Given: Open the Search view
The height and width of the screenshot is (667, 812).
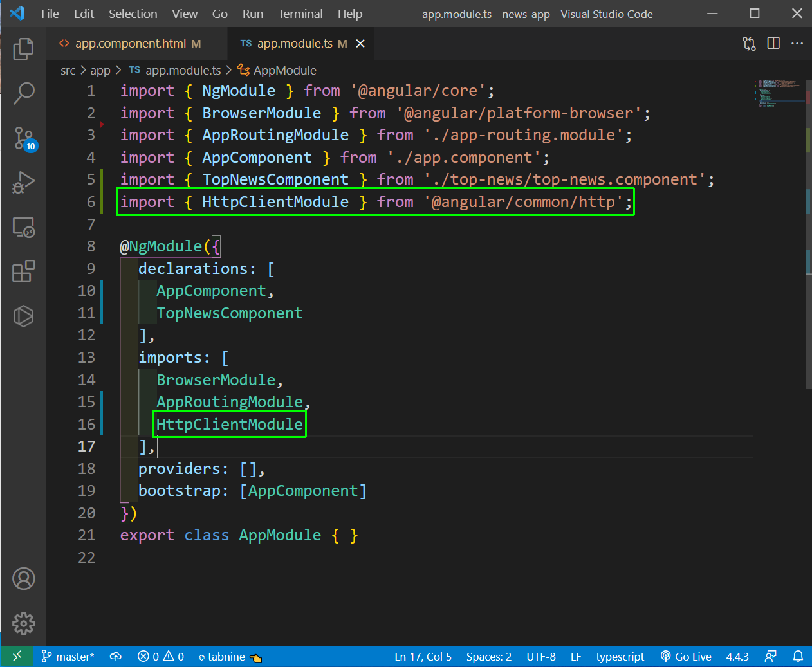Looking at the screenshot, I should tap(23, 93).
